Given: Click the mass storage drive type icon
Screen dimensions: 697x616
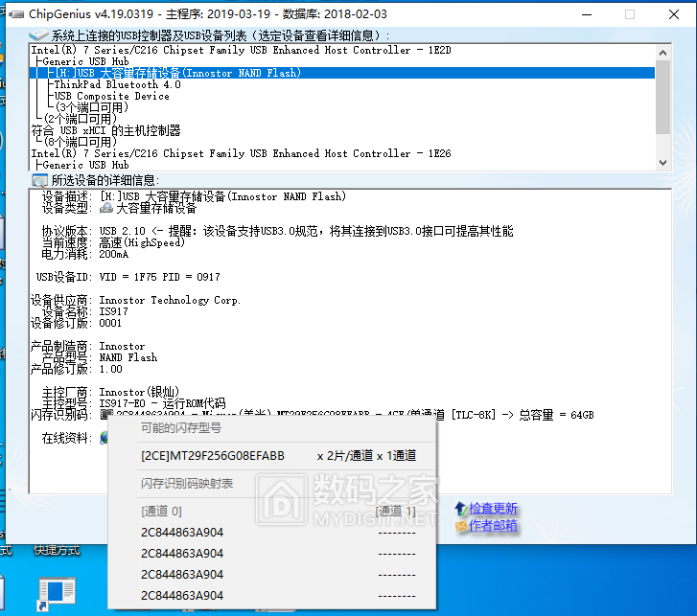Looking at the screenshot, I should tap(106, 209).
